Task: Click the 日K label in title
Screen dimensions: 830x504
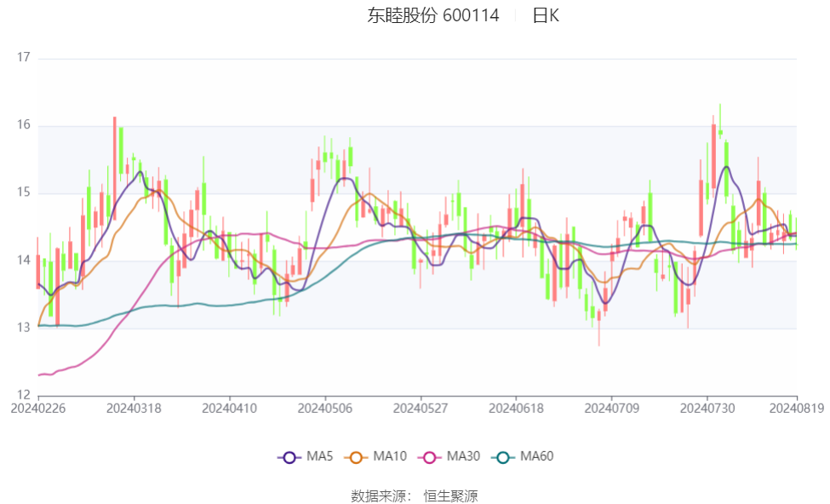Action: pos(546,15)
